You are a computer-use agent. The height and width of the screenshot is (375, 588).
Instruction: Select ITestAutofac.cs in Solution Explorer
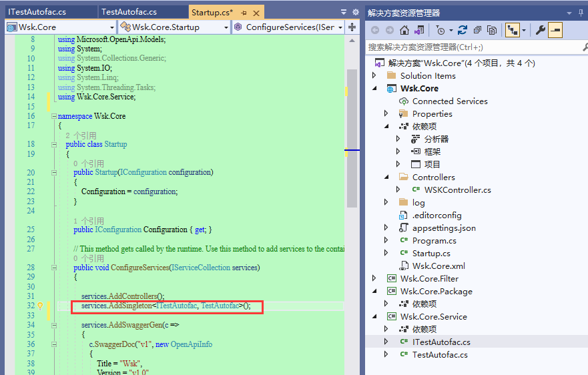[441, 342]
